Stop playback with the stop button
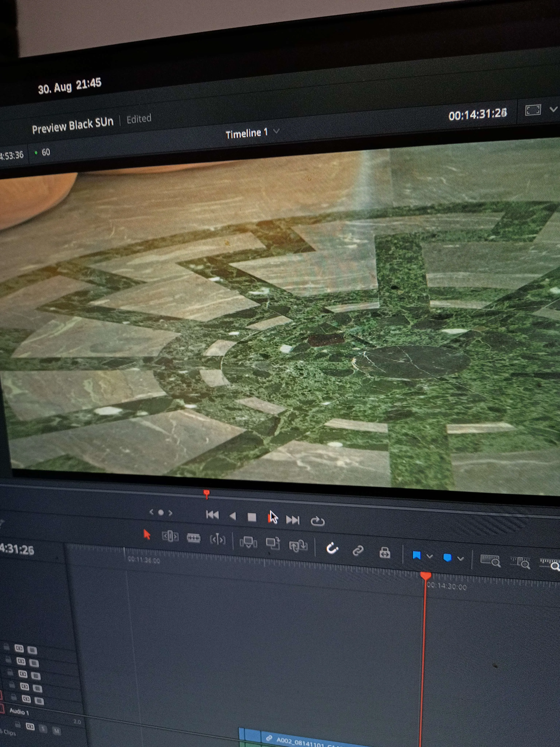Image resolution: width=560 pixels, height=747 pixels. coord(252,517)
